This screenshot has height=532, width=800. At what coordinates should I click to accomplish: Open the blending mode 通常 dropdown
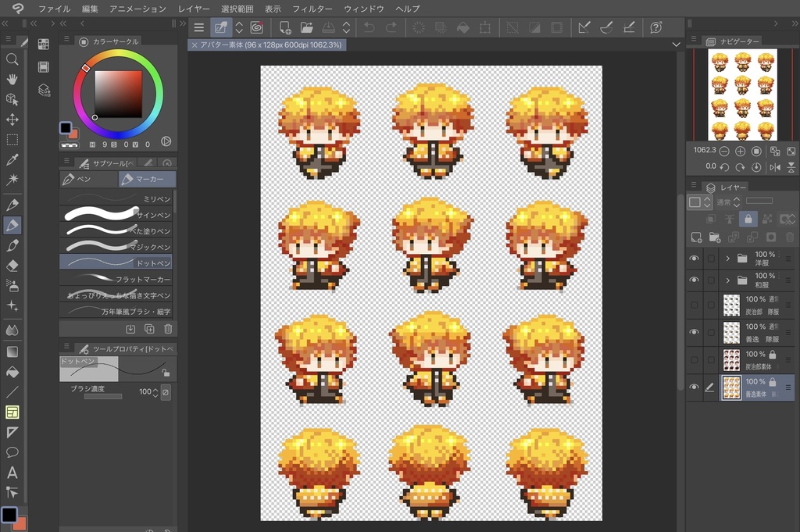point(728,202)
